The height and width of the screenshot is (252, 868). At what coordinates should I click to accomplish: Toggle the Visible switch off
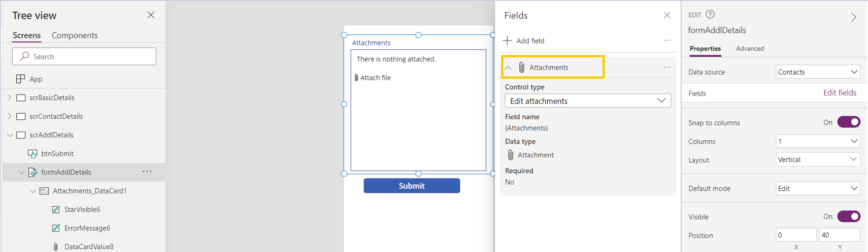coord(849,217)
